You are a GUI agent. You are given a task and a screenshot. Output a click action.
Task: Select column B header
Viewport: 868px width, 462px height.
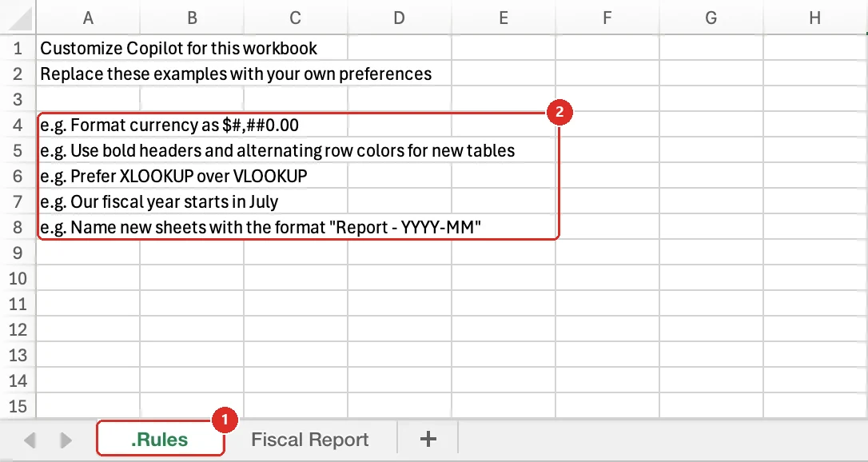point(192,18)
